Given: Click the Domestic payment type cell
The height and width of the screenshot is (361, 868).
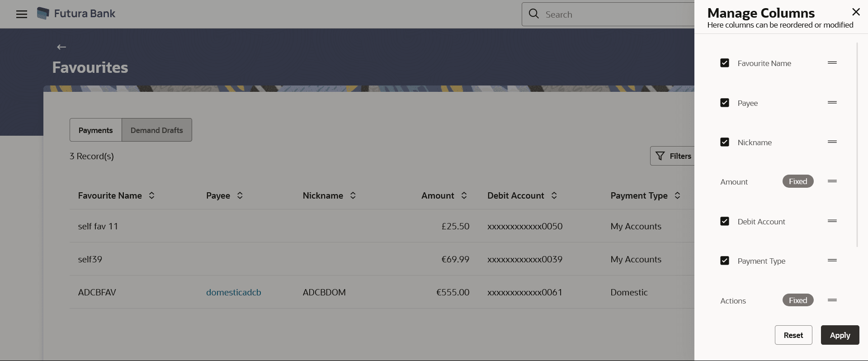Looking at the screenshot, I should [x=629, y=292].
